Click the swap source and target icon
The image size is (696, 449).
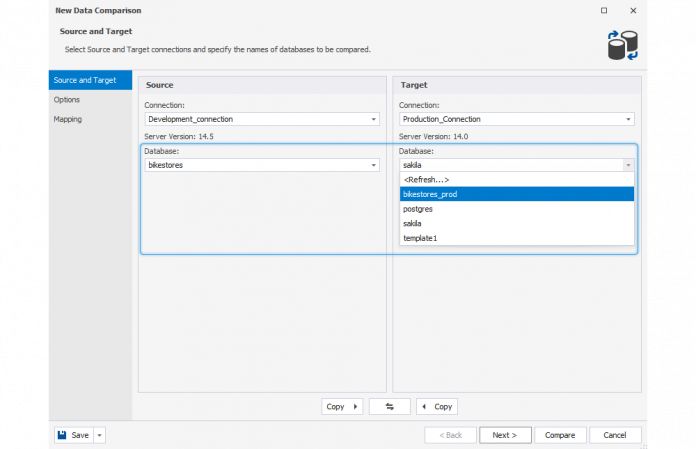pyautogui.click(x=389, y=407)
